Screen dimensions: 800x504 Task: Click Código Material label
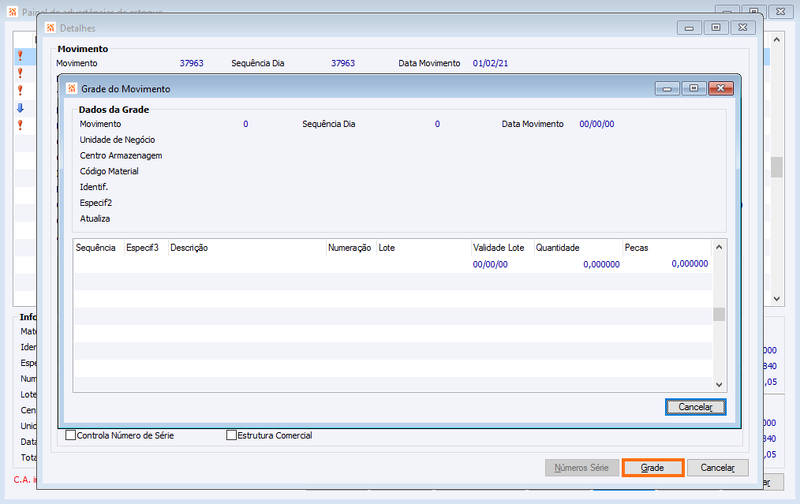coord(109,171)
